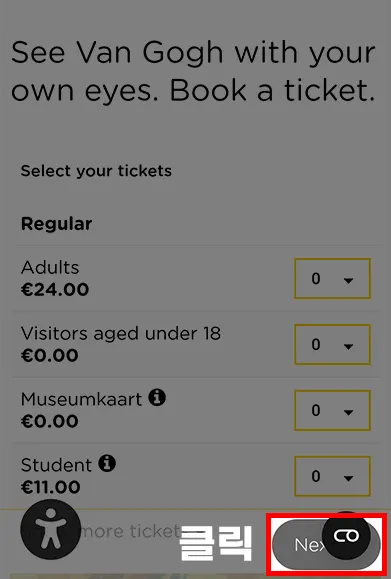Open the more tickets link
The width and height of the screenshot is (391, 579).
[x=131, y=531]
